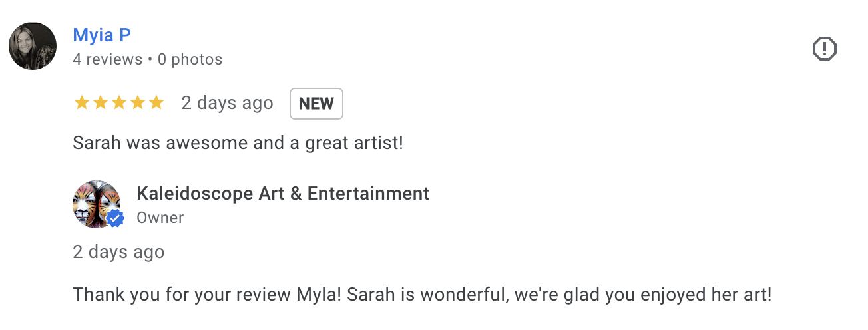Select the "Thank you for your review" reply
Image resolution: width=868 pixels, height=330 pixels.
coord(422,294)
